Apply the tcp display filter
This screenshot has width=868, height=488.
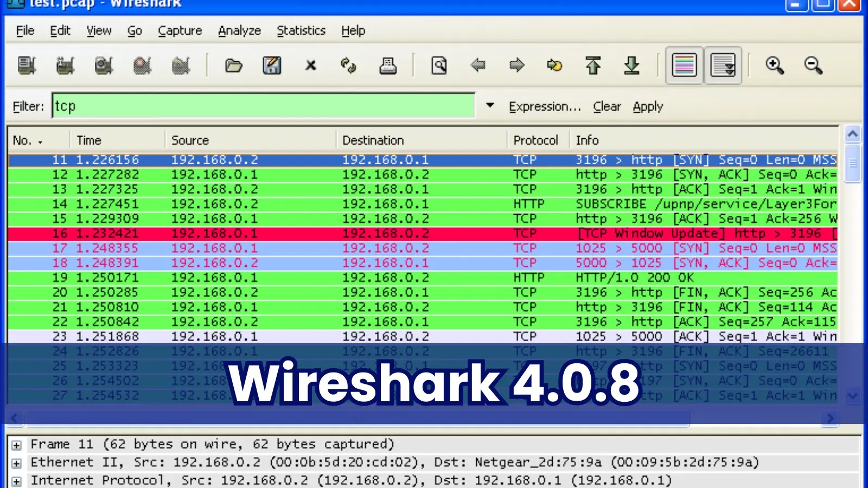point(648,106)
